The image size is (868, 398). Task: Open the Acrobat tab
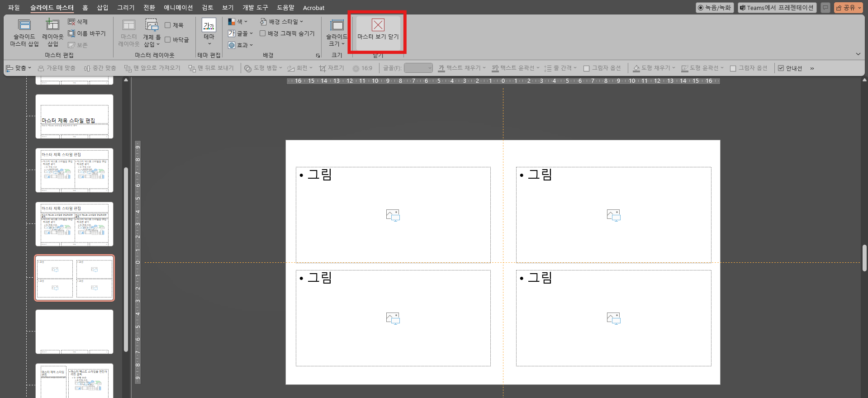pyautogui.click(x=313, y=8)
